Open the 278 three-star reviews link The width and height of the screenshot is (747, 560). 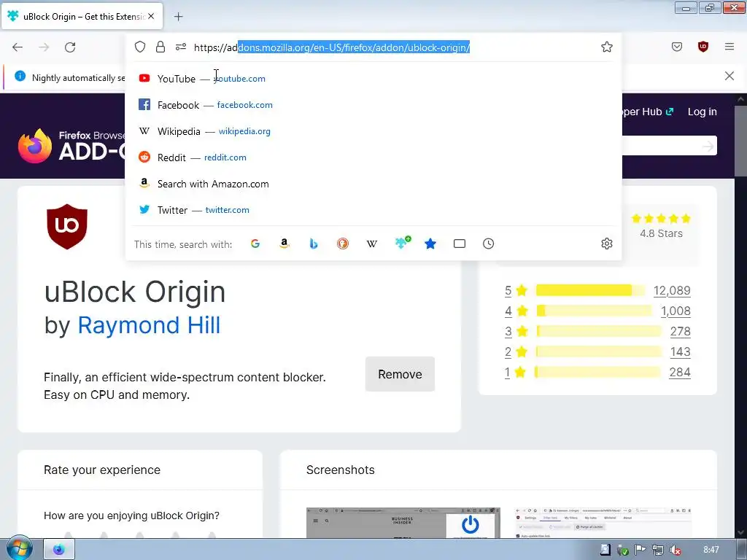pyautogui.click(x=681, y=332)
